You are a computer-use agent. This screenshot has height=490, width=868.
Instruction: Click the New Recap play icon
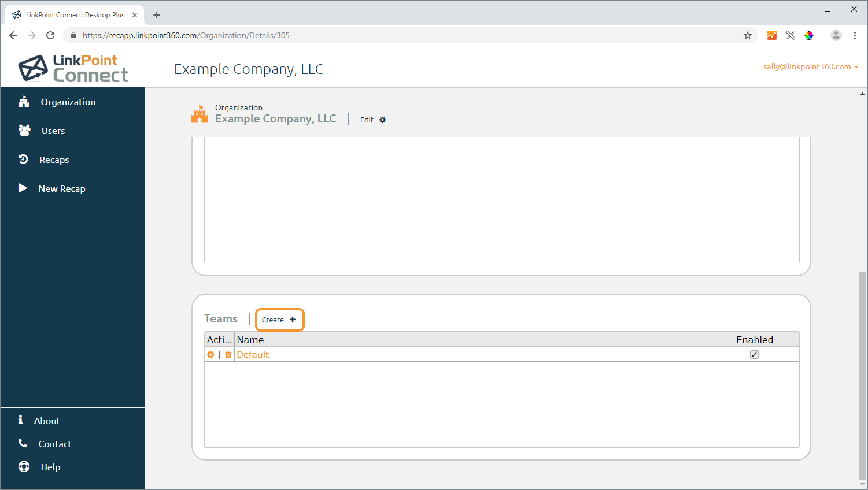23,188
